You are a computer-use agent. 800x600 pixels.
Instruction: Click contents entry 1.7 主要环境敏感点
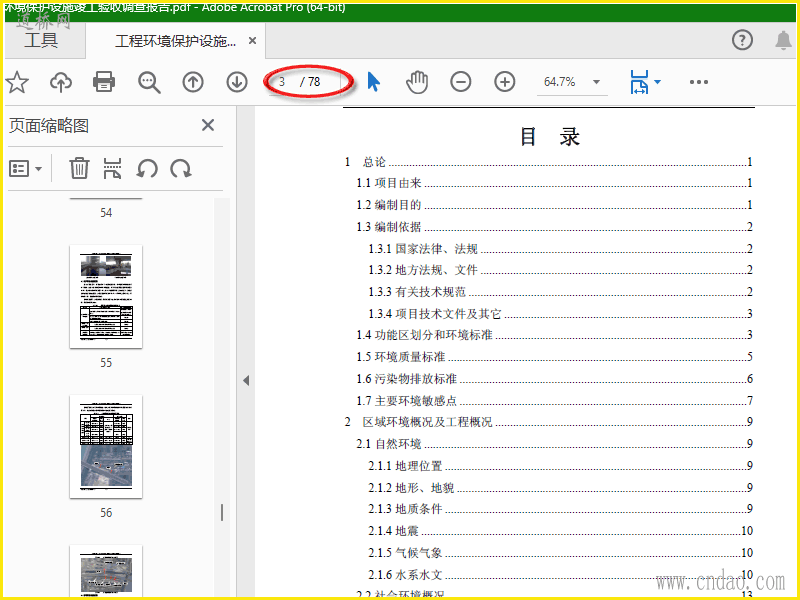[554, 401]
